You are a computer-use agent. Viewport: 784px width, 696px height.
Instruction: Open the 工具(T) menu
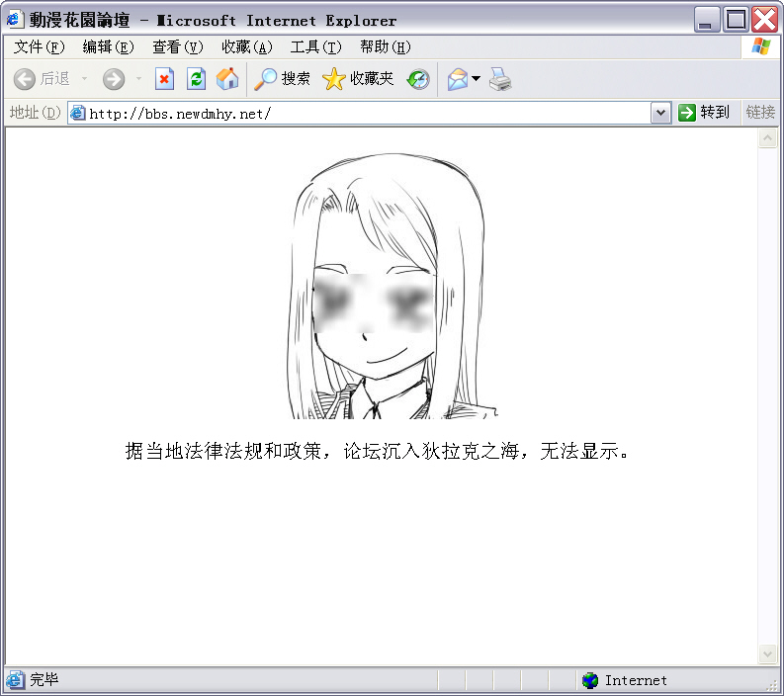coord(316,47)
